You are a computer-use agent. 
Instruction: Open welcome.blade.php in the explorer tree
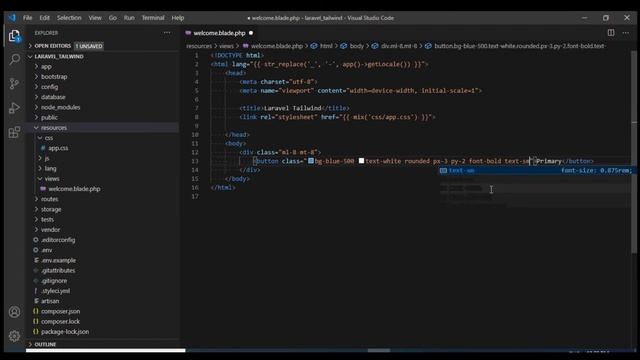click(x=74, y=189)
